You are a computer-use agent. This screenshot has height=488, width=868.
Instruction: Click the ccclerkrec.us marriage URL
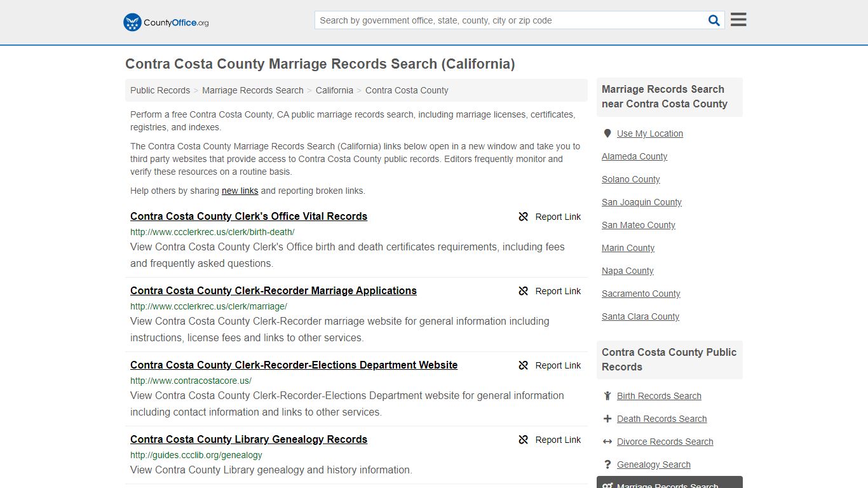pyautogui.click(x=208, y=306)
